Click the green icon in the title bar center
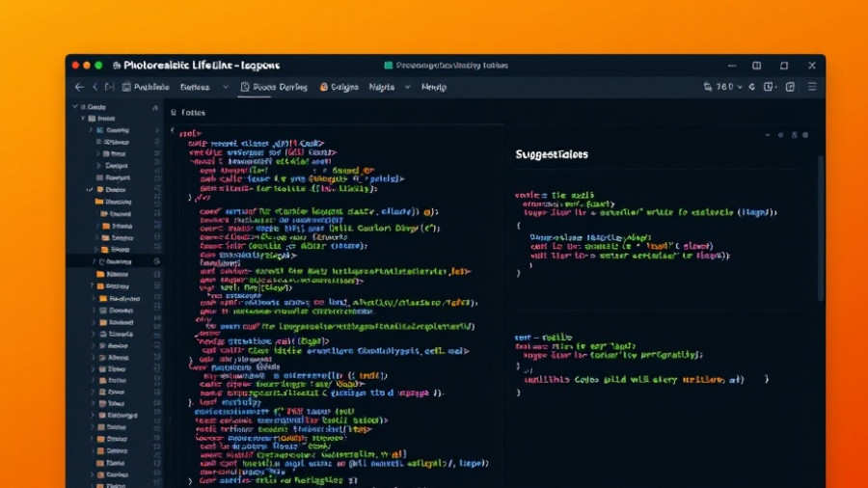The height and width of the screenshot is (488, 868). pyautogui.click(x=388, y=66)
